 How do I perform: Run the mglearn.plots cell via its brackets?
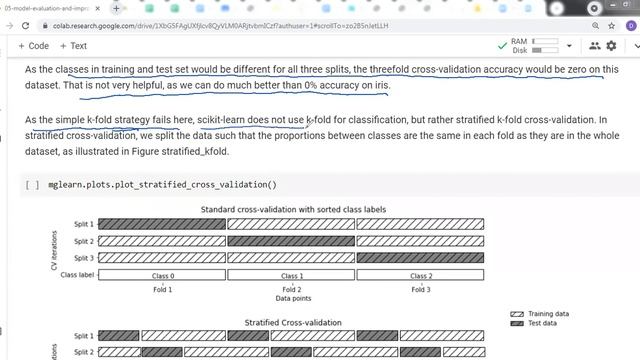point(32,185)
